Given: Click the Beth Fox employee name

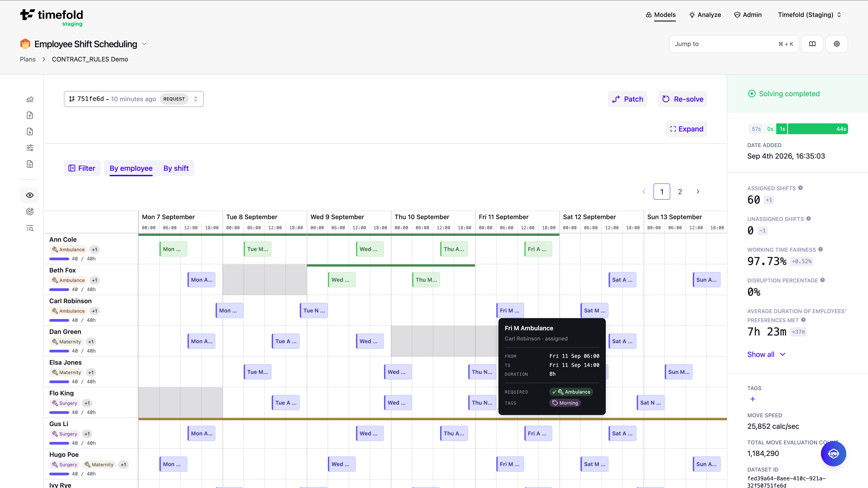Looking at the screenshot, I should tap(62, 270).
